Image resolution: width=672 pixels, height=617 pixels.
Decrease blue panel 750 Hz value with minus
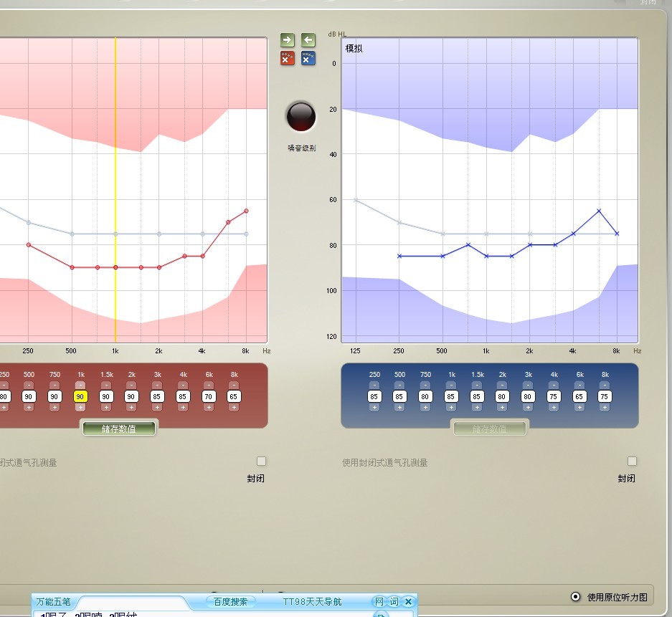point(425,386)
